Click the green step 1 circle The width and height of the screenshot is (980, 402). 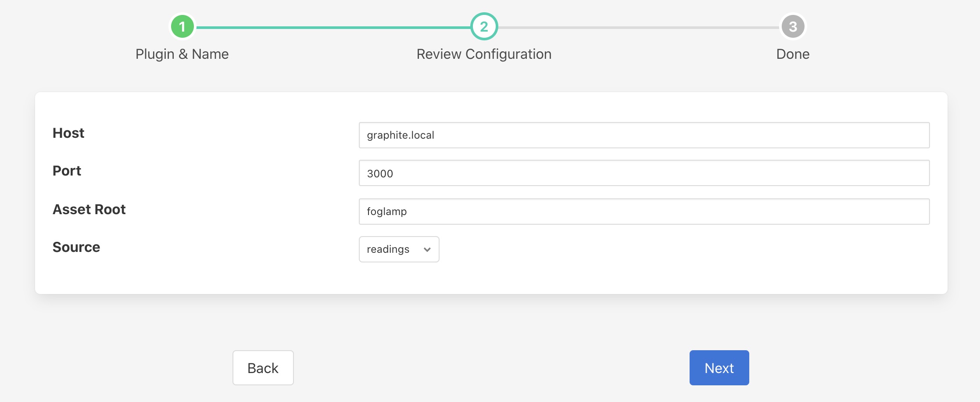pyautogui.click(x=182, y=27)
